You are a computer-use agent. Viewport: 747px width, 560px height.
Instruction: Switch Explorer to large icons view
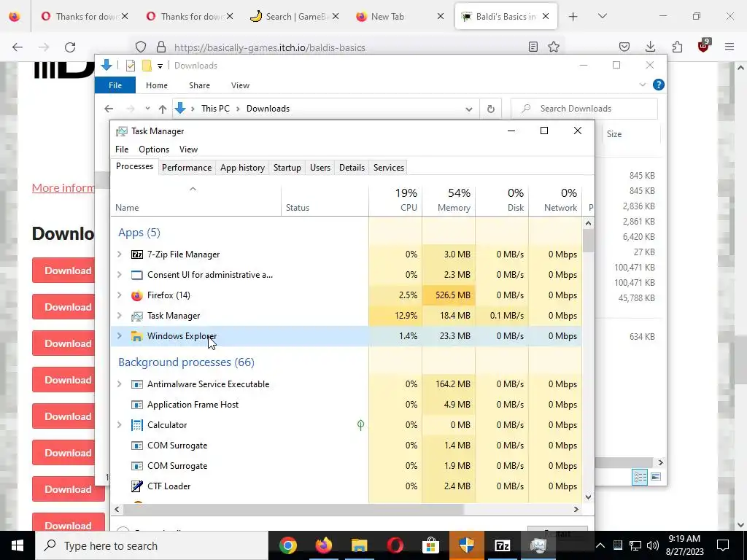click(656, 477)
